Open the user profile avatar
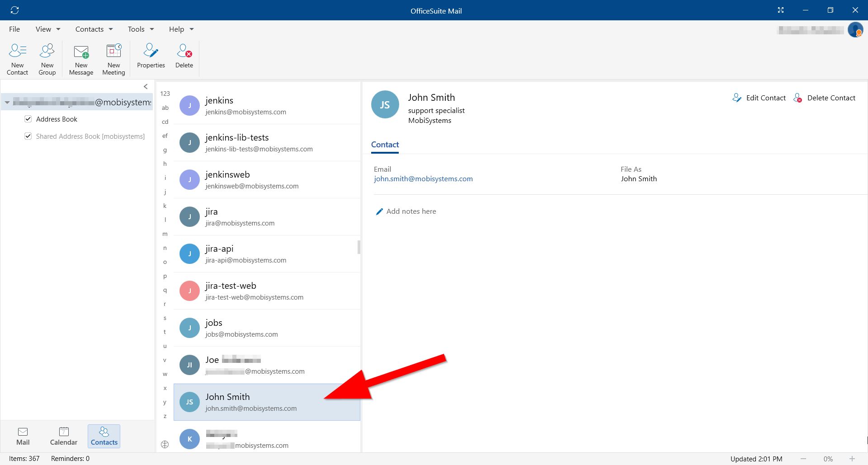 [855, 30]
